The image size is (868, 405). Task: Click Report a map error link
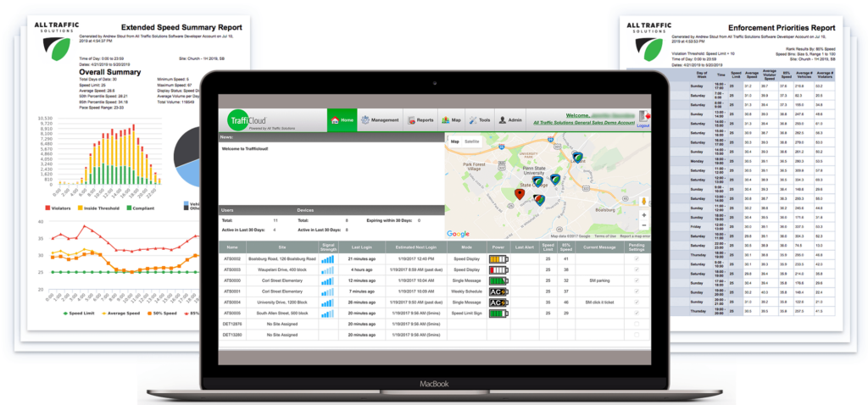pos(634,236)
